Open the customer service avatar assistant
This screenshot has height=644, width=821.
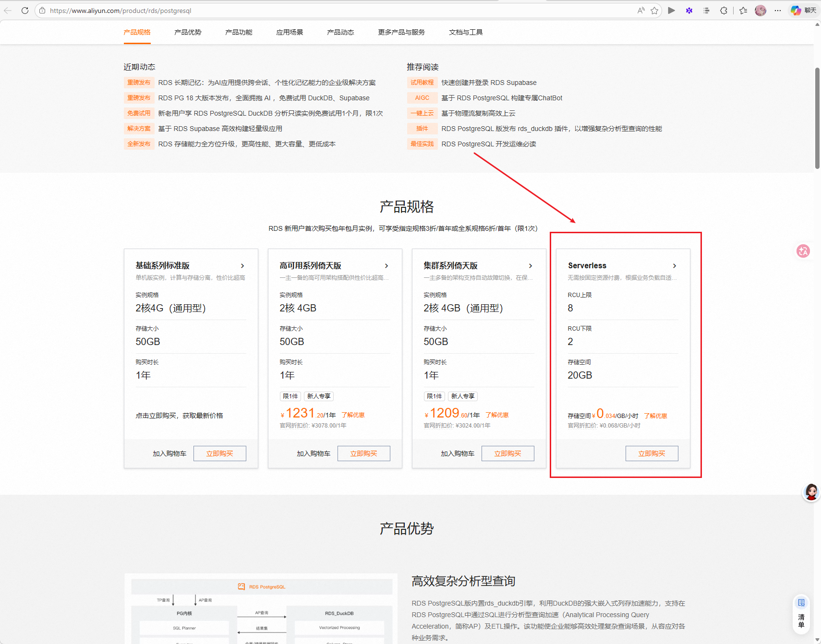point(811,492)
